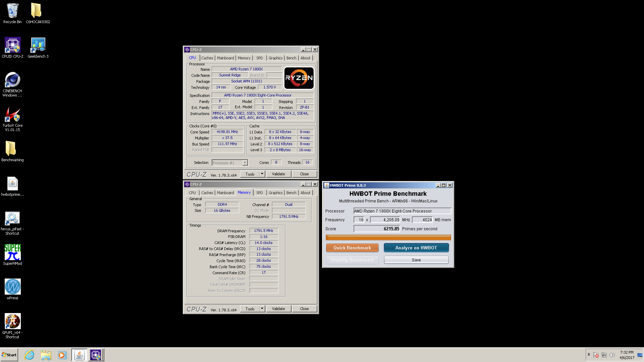This screenshot has width=644, height=362.
Task: Expand Processor #1 selection dropdown
Action: [245, 163]
